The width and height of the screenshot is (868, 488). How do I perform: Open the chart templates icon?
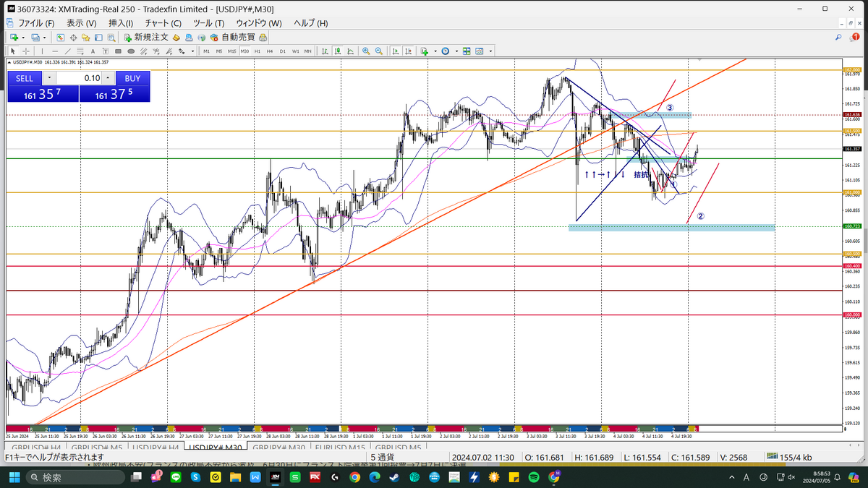coord(479,51)
